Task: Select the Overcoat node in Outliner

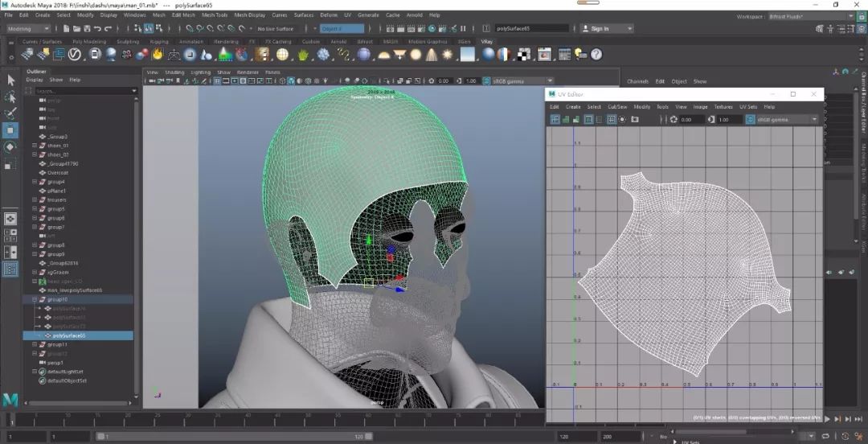Action: pos(57,172)
